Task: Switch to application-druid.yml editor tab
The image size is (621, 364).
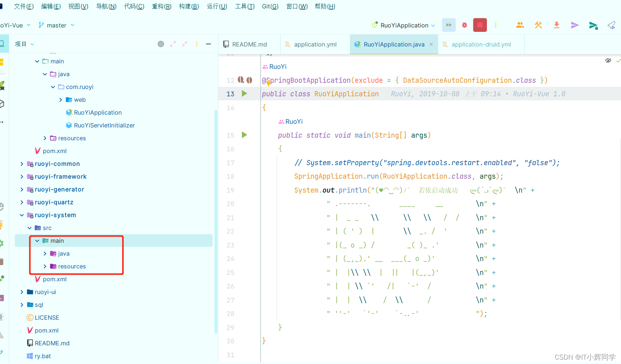Action: [481, 44]
